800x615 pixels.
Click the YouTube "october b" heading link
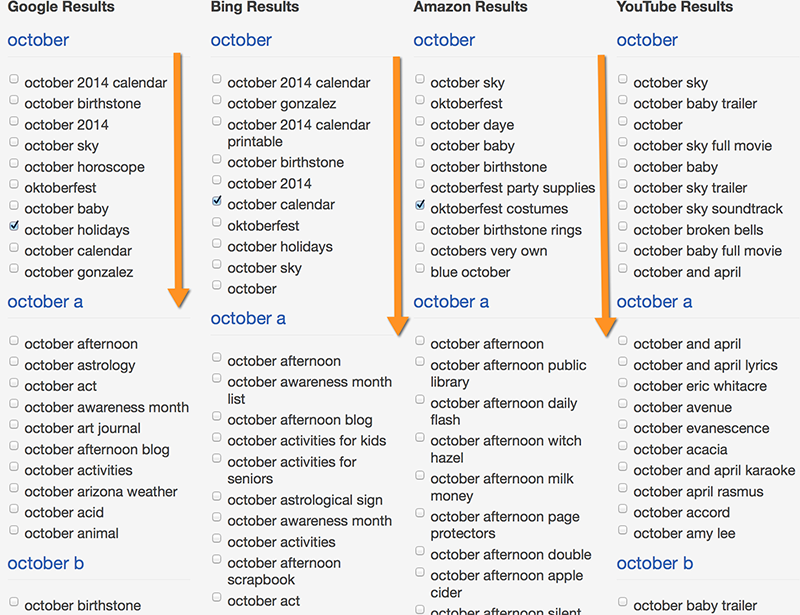click(654, 564)
